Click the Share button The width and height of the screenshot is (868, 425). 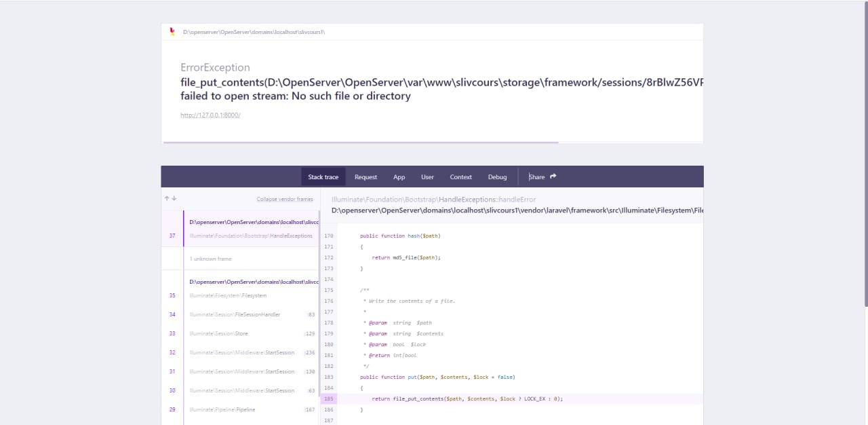click(542, 177)
